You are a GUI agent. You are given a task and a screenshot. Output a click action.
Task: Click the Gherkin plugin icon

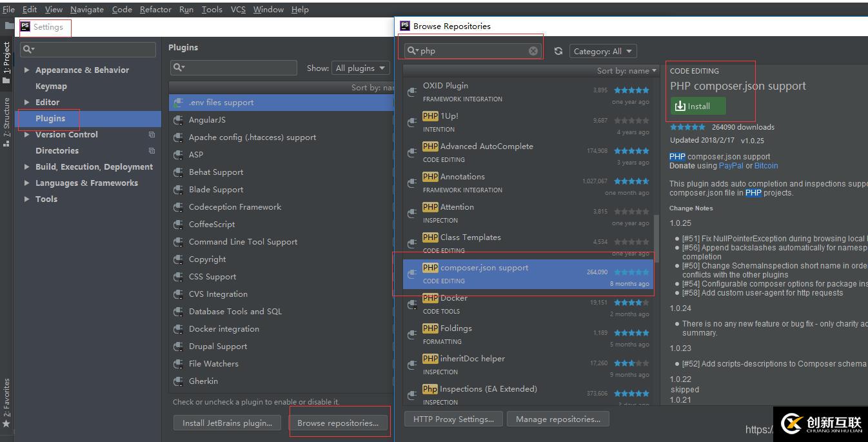pyautogui.click(x=179, y=381)
